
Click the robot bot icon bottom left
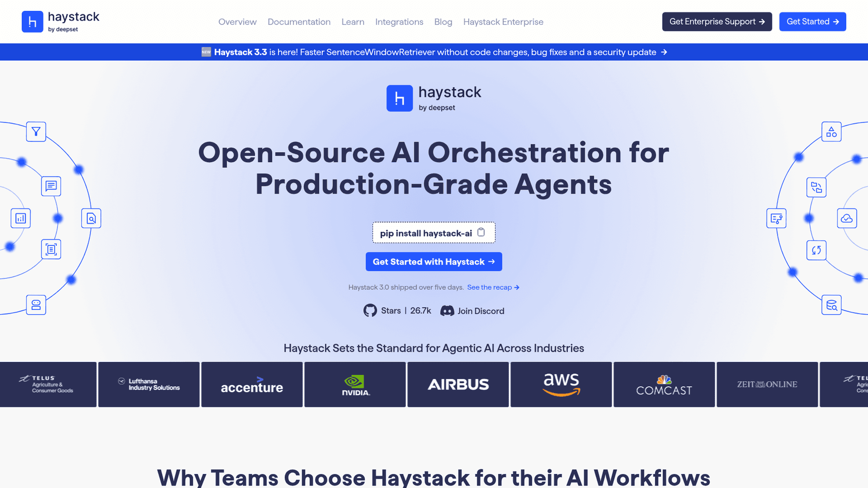pos(36,305)
